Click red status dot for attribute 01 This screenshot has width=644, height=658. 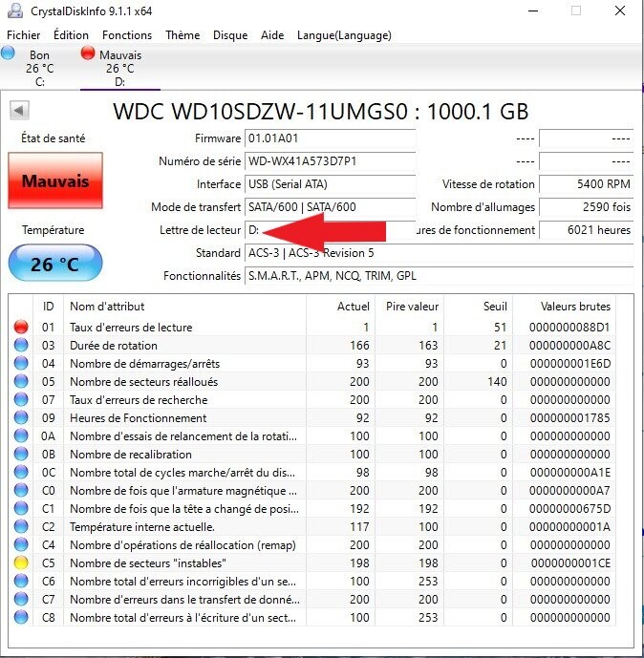(x=21, y=327)
